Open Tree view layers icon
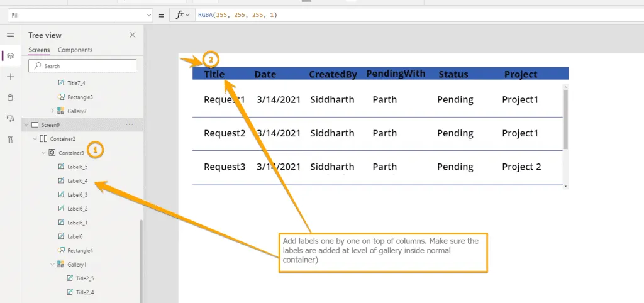Image resolution: width=644 pixels, height=303 pixels. (10, 56)
